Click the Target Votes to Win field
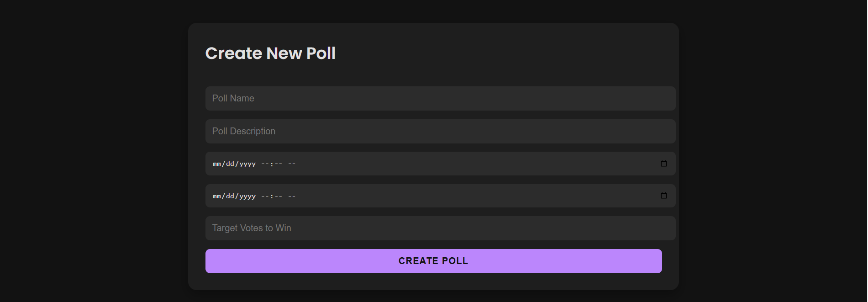This screenshot has height=302, width=868. [440, 228]
